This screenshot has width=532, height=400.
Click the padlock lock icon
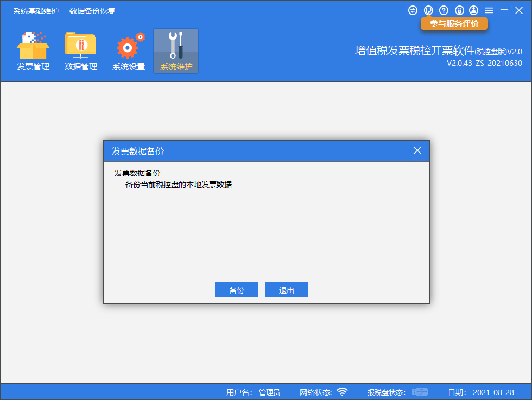click(459, 10)
